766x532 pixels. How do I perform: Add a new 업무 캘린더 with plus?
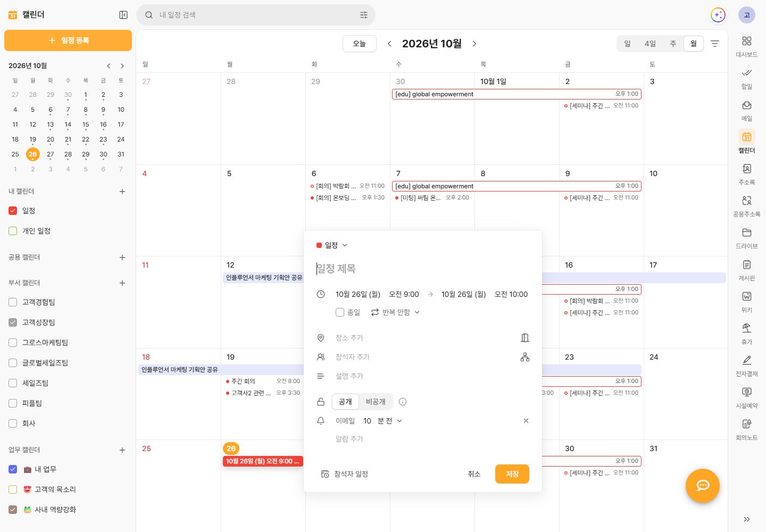point(122,450)
